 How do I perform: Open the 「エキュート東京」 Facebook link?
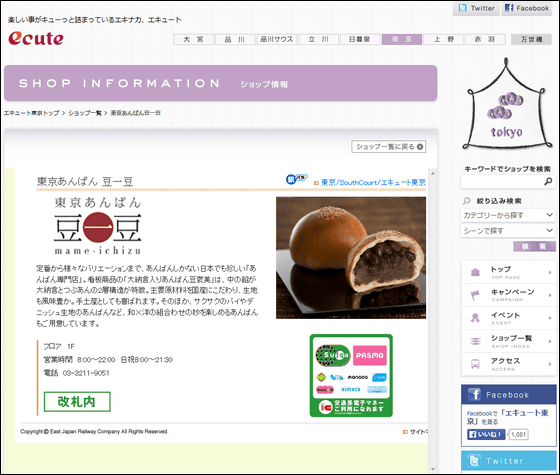coord(507,417)
